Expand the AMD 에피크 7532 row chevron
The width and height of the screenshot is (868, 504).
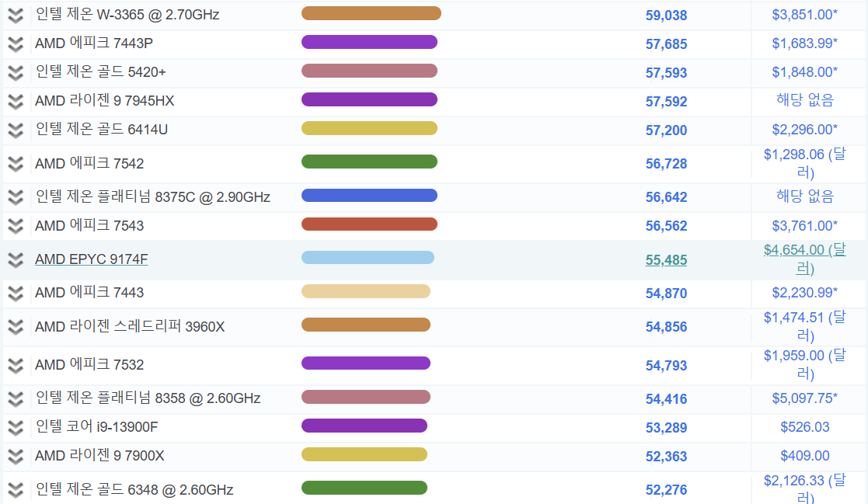16,365
